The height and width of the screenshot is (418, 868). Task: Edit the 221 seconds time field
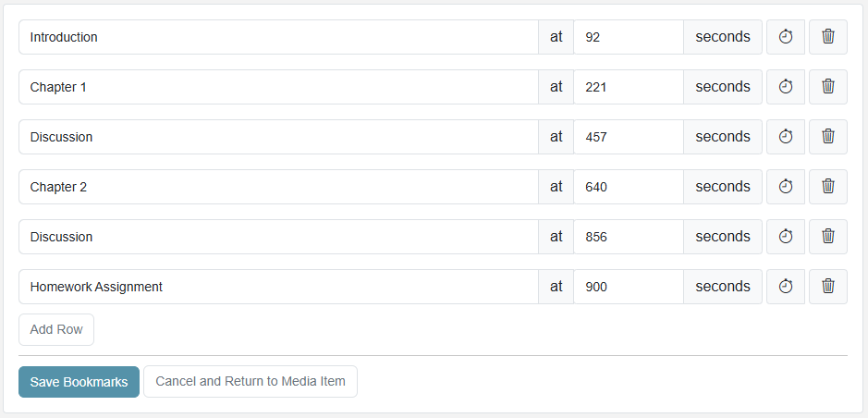click(628, 87)
